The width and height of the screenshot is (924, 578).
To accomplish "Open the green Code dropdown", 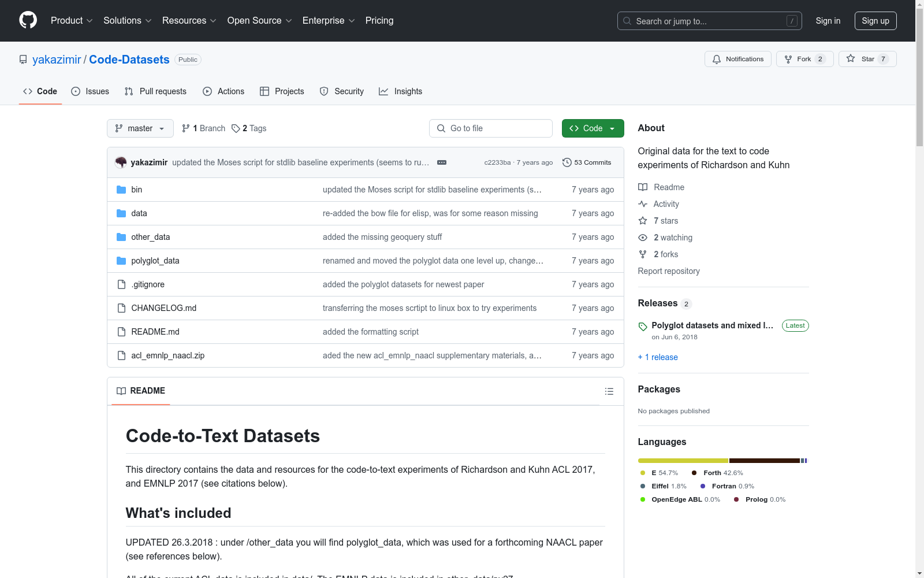I will tap(593, 128).
